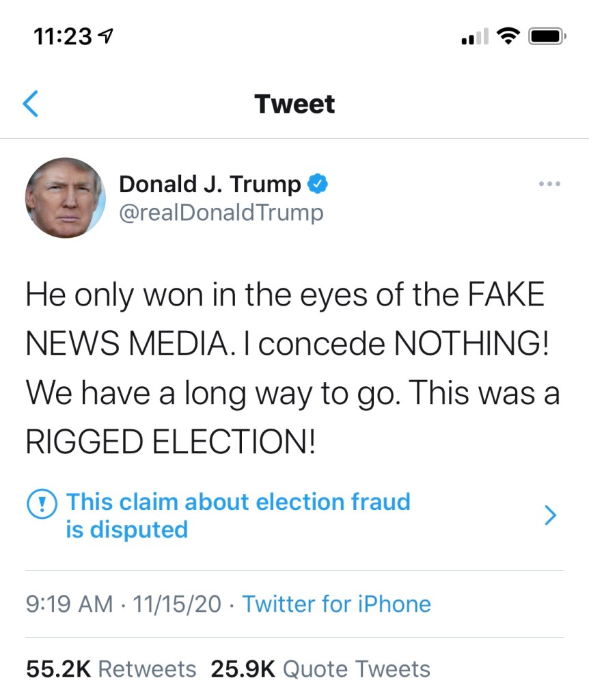Click the exclamation warning circle icon
The width and height of the screenshot is (589, 700).
[x=42, y=504]
